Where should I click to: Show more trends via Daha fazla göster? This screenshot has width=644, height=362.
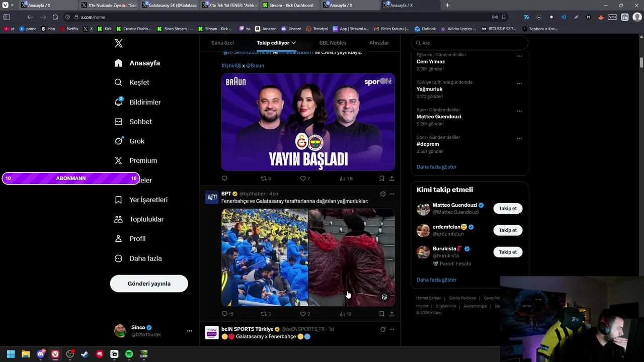click(x=436, y=167)
